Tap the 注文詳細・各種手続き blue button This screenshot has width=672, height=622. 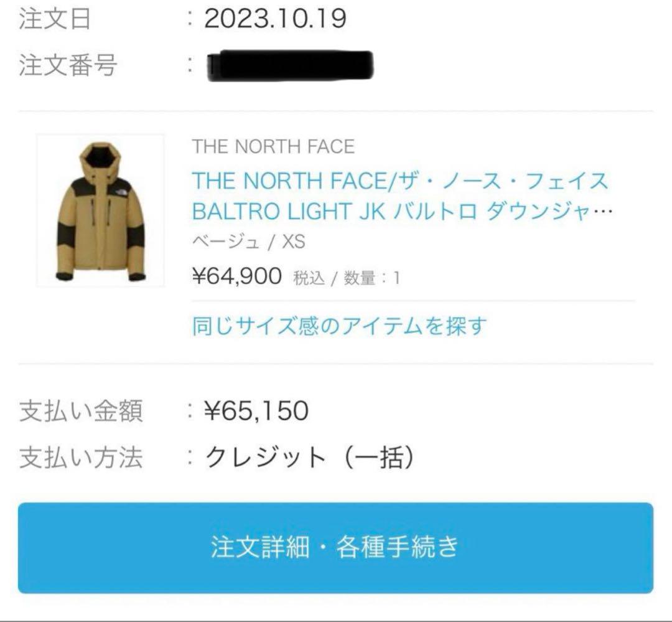[x=335, y=548]
